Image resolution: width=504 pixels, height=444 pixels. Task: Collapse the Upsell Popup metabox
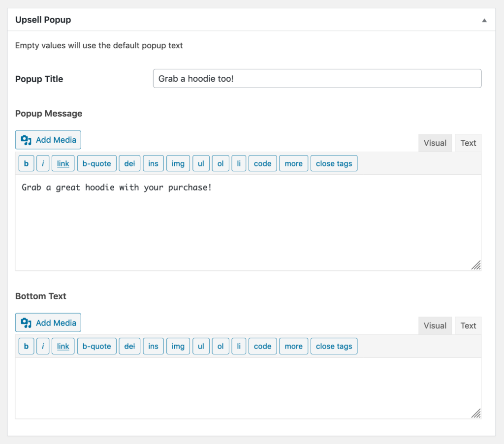point(484,20)
